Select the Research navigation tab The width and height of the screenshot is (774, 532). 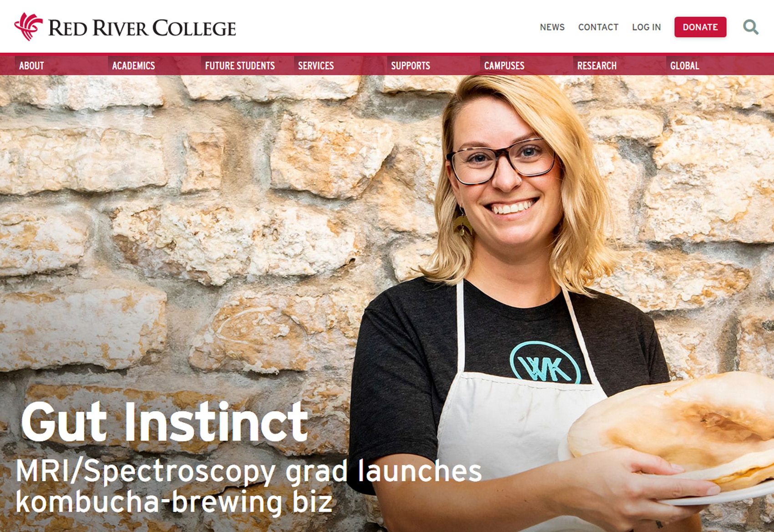click(597, 66)
